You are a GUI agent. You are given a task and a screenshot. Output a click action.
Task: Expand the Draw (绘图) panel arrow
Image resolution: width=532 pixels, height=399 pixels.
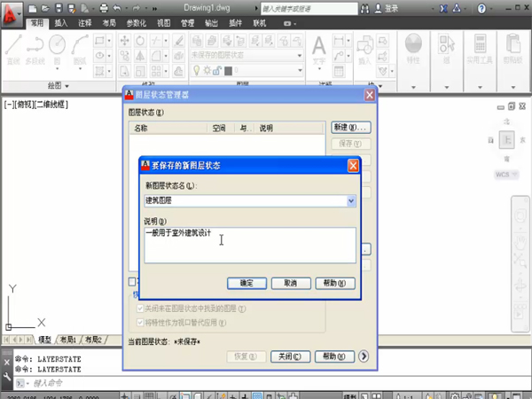[66, 86]
